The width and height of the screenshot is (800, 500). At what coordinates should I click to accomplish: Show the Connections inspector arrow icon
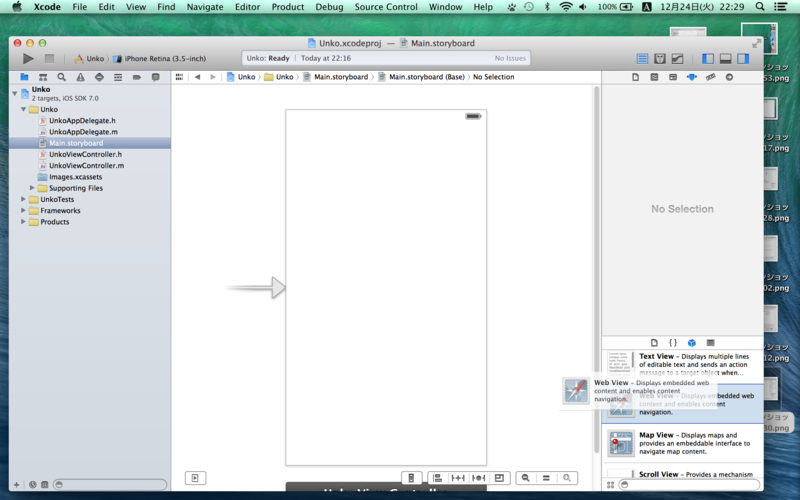tap(729, 77)
